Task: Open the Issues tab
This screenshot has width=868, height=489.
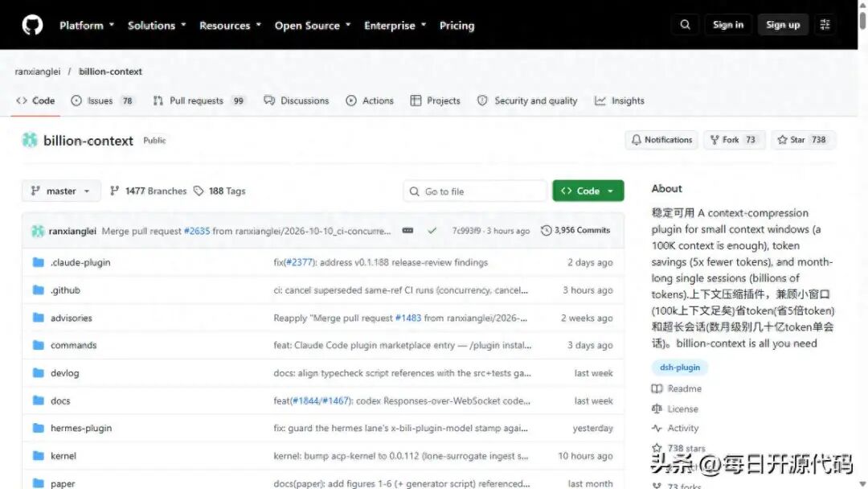Action: tap(102, 101)
